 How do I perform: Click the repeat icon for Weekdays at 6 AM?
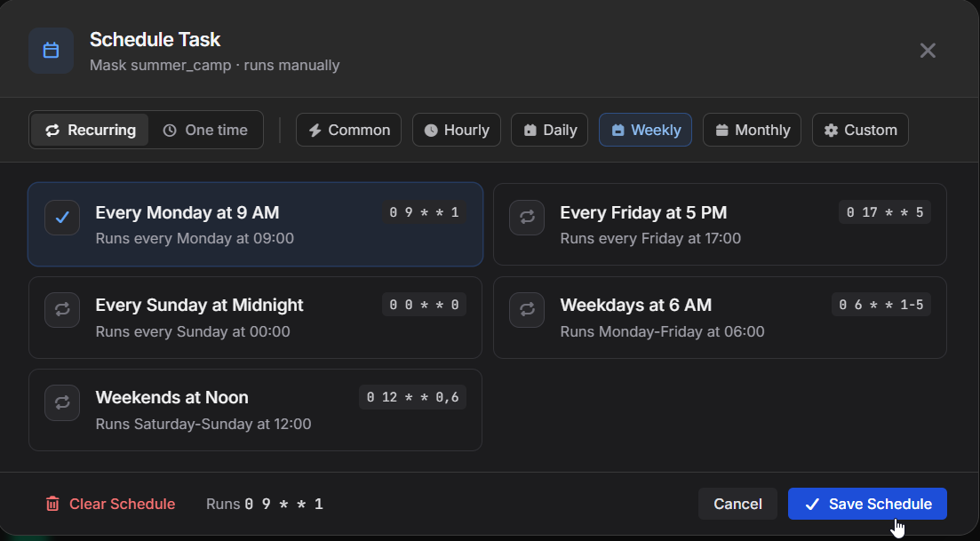pos(527,310)
